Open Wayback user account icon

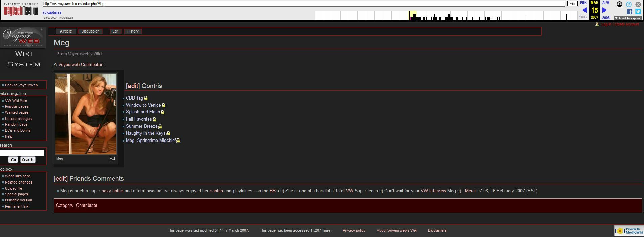(619, 4)
